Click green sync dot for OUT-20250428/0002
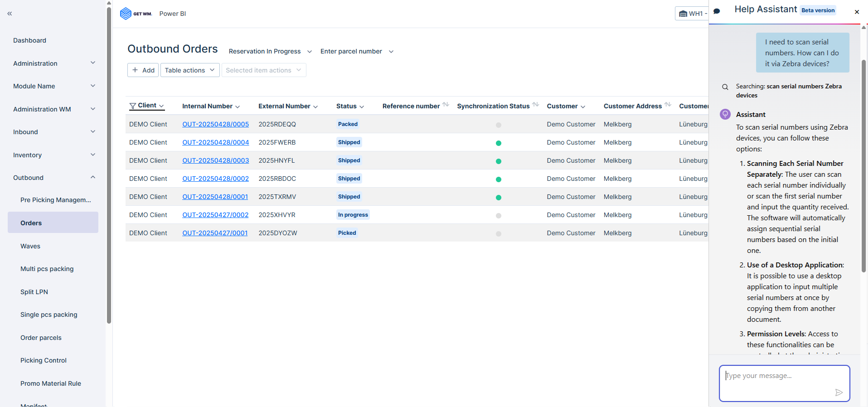This screenshot has width=868, height=407. (499, 179)
